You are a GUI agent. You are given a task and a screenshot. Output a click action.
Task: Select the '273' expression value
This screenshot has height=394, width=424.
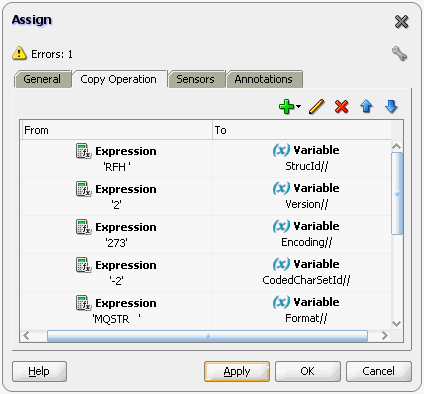[x=116, y=243]
